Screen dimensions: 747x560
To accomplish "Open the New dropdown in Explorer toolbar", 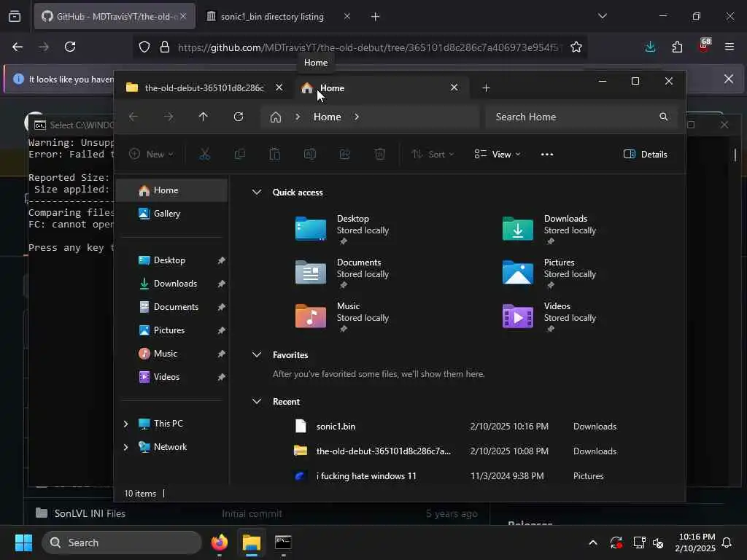I will (152, 154).
